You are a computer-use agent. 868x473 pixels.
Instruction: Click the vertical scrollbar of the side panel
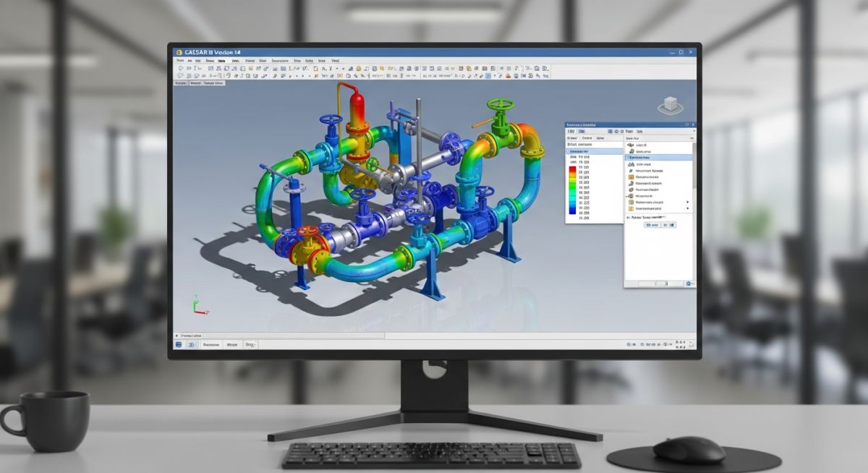coord(694,166)
